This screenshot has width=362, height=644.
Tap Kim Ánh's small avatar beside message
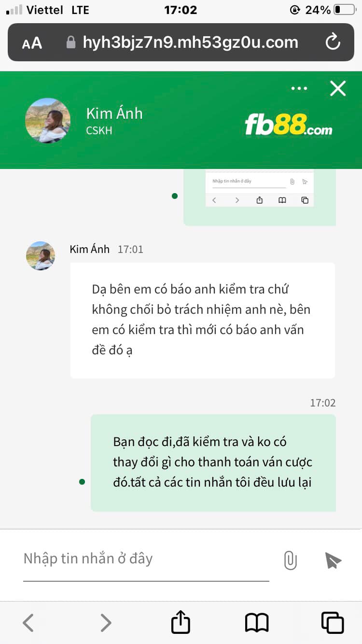click(41, 256)
